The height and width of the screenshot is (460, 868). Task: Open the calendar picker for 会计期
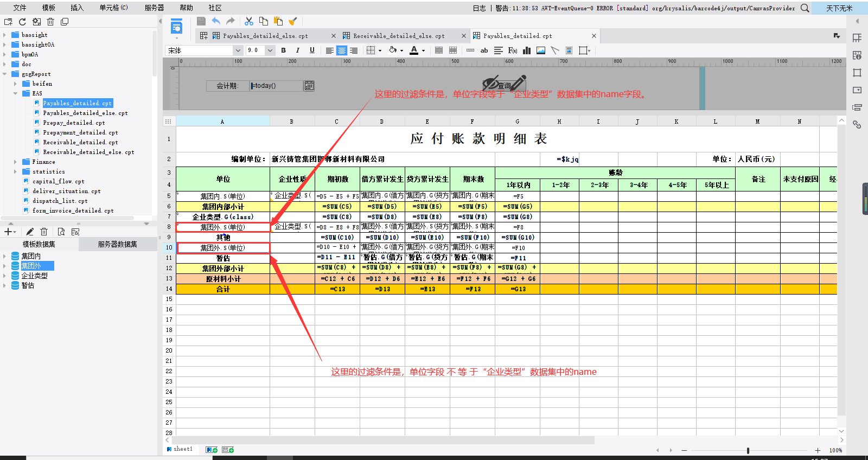[309, 86]
